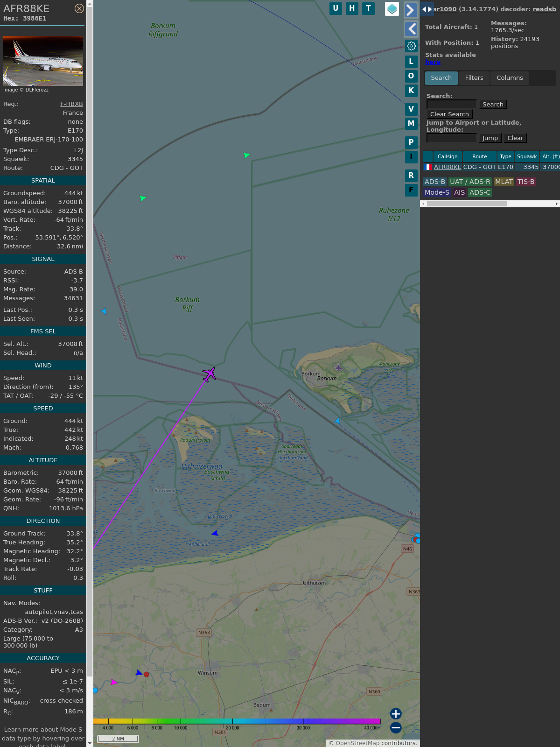Click the TIS-B legend label
This screenshot has height=747, width=560.
pos(526,182)
